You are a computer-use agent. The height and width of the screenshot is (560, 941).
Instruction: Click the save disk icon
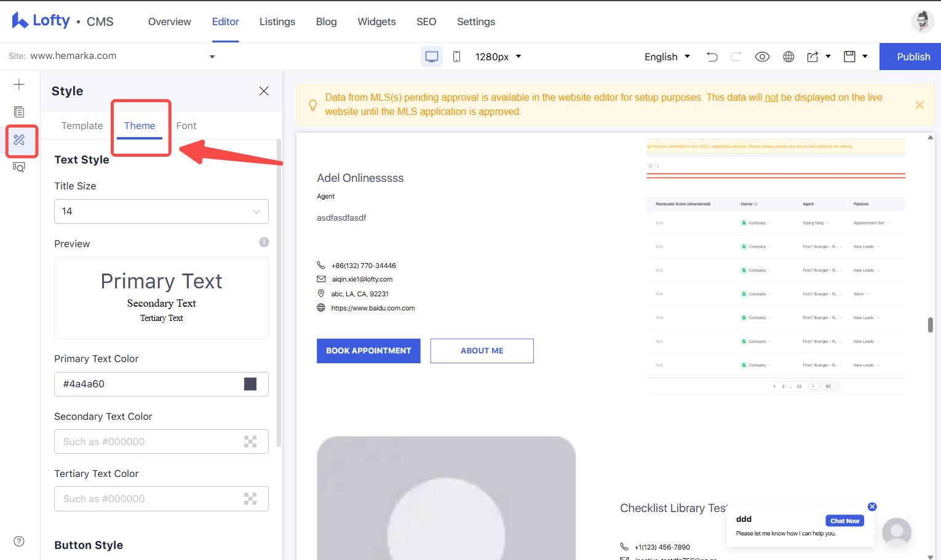point(849,57)
